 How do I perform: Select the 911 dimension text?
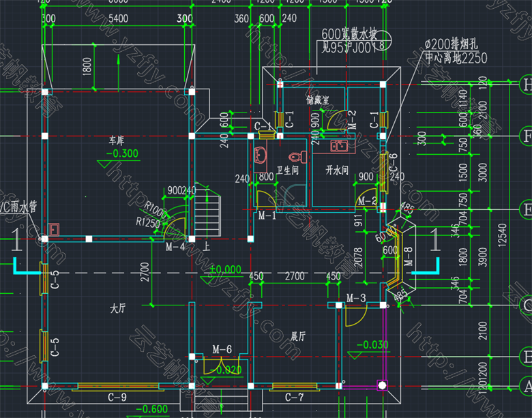pos(358,220)
